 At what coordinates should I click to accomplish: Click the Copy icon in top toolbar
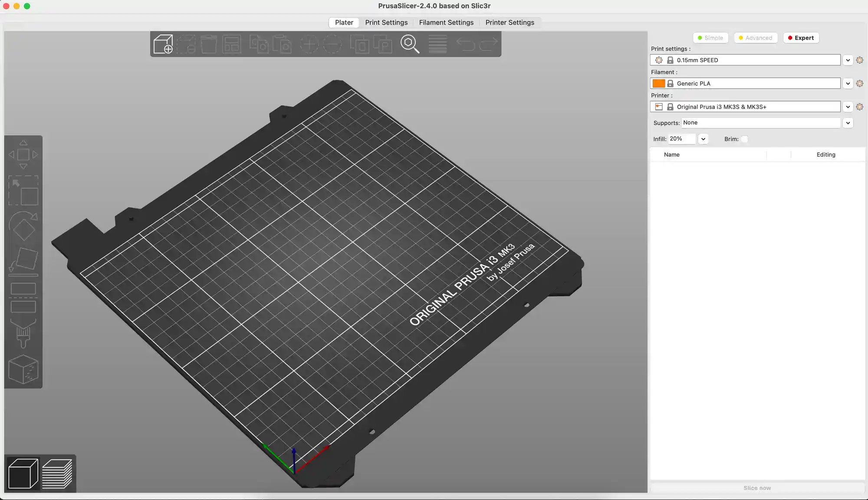point(259,44)
